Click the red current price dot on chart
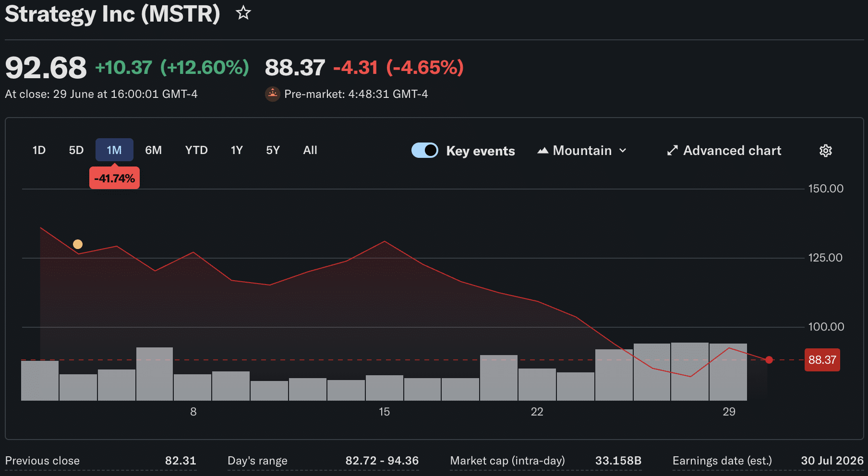 (769, 360)
